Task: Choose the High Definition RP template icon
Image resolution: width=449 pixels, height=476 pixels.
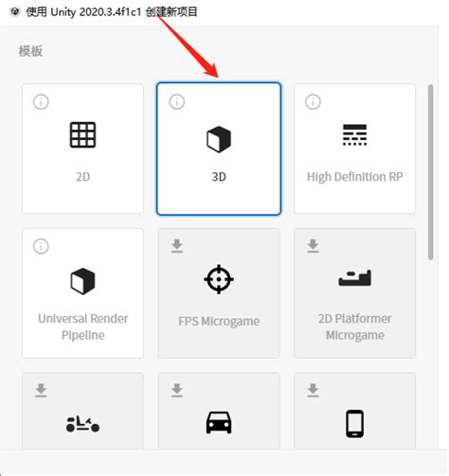Action: coord(354,134)
